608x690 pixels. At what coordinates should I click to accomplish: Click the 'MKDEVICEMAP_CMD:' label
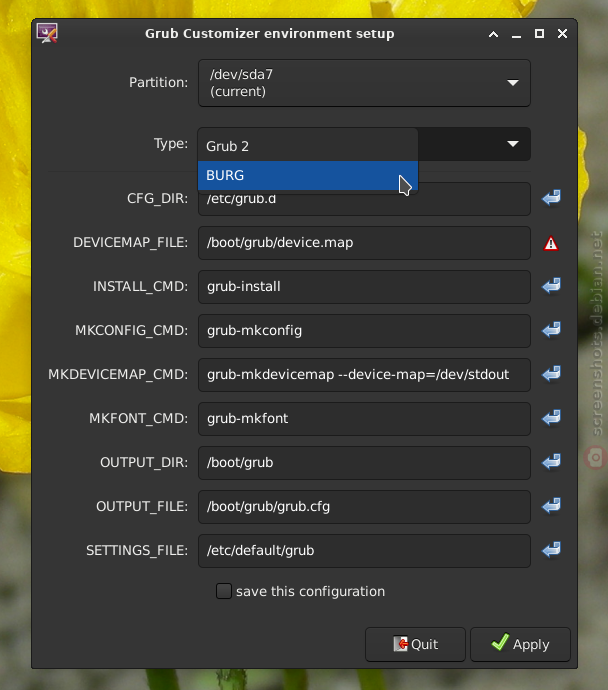(x=118, y=374)
